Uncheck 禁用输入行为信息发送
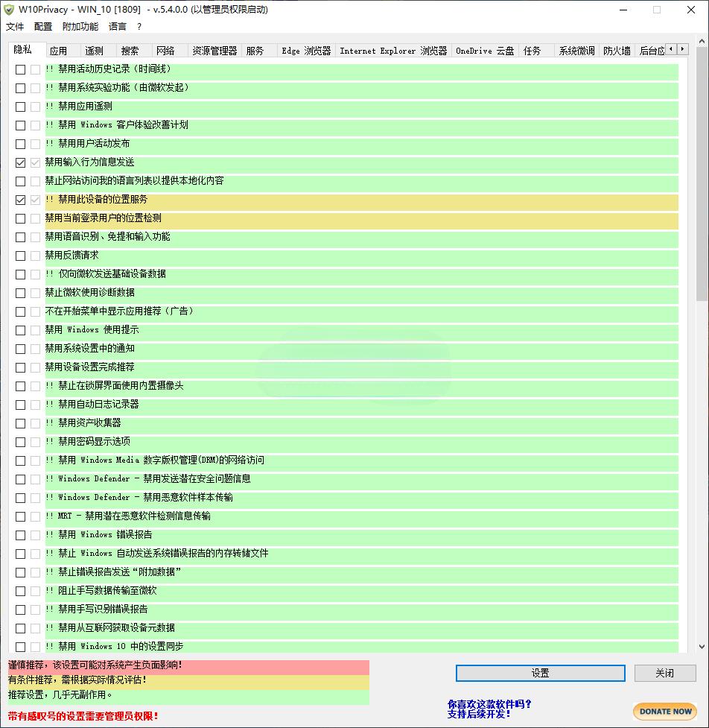 20,162
